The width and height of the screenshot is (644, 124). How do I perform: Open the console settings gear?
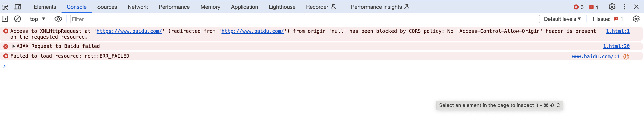(636, 19)
